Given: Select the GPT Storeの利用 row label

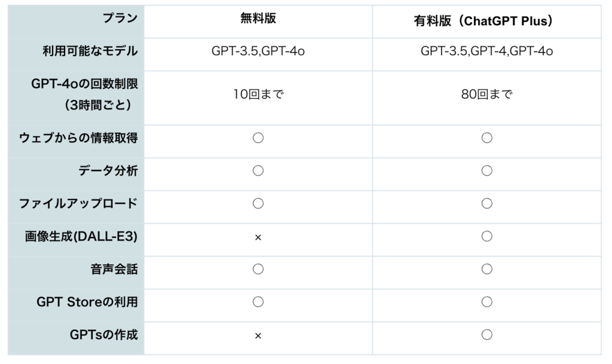Looking at the screenshot, I should [x=87, y=302].
